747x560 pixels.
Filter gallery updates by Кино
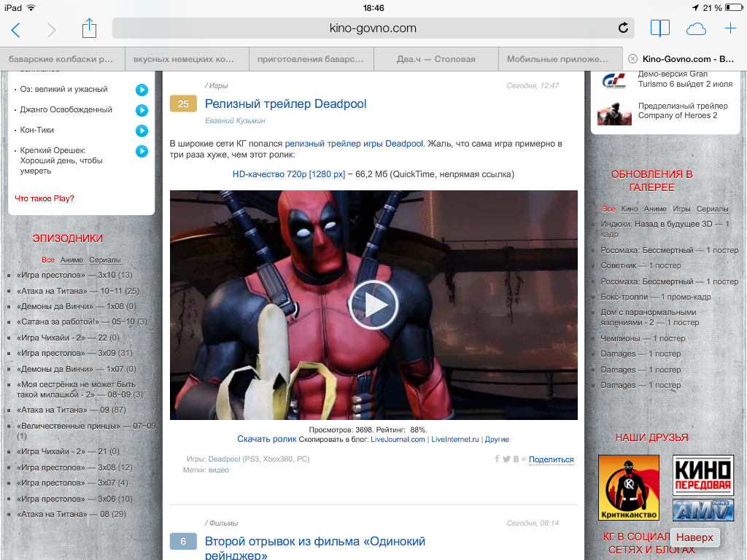tap(629, 209)
